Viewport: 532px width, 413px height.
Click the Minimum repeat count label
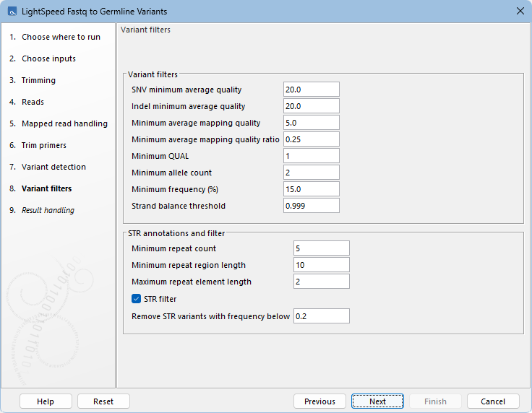[x=173, y=248]
